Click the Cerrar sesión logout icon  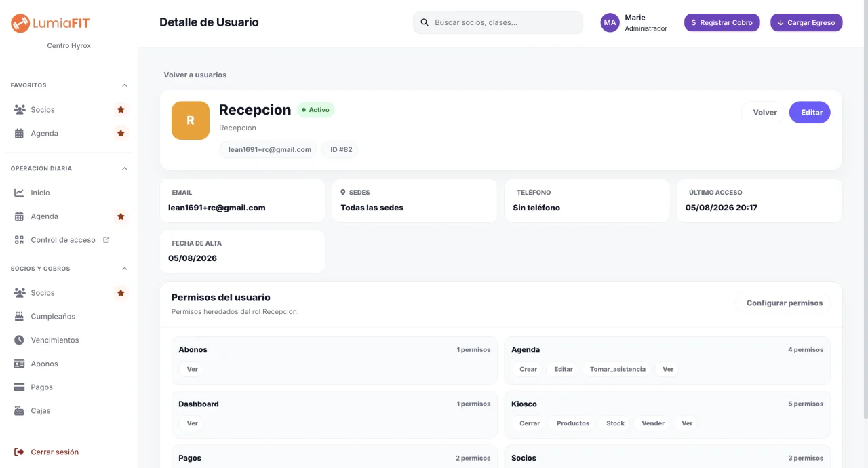click(x=19, y=452)
